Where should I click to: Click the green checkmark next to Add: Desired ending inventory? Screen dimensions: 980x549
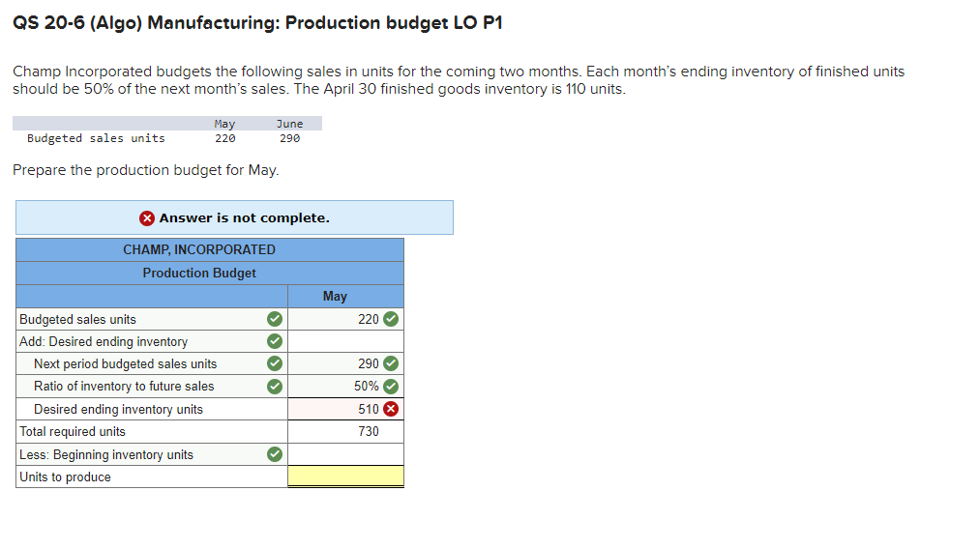[x=275, y=341]
